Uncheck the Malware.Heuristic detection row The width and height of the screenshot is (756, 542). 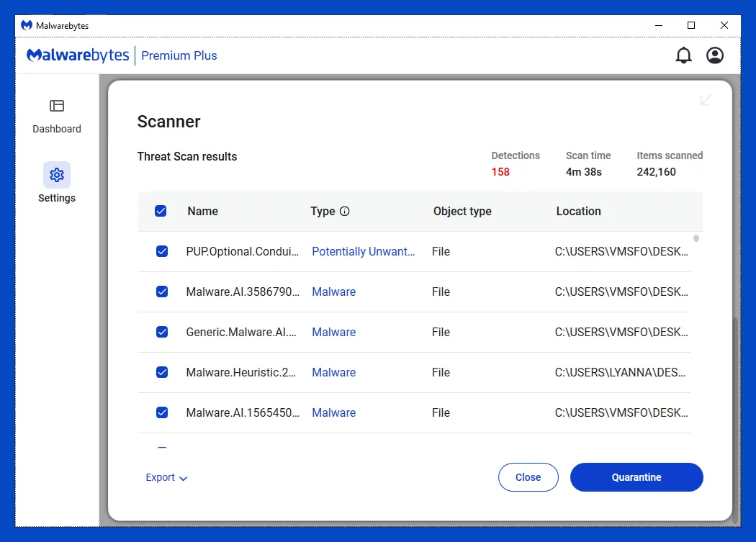pos(162,373)
